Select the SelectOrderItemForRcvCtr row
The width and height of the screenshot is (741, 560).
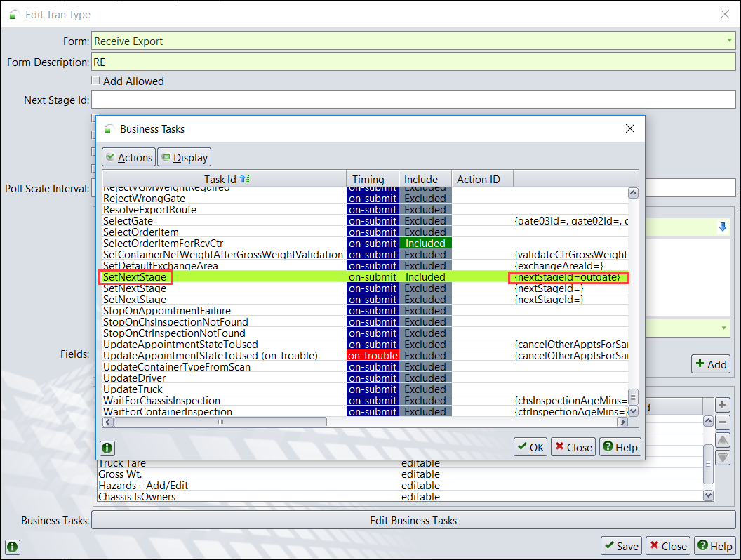366,244
